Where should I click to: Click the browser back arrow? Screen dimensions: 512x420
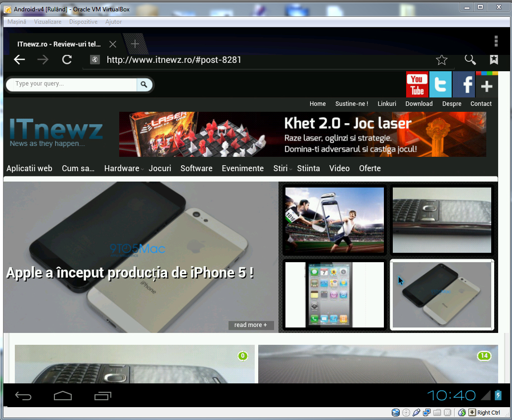pyautogui.click(x=19, y=60)
